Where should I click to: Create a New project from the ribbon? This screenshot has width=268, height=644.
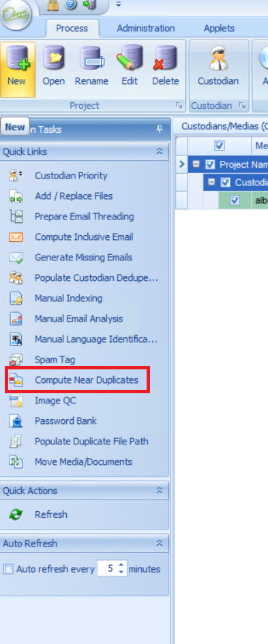[17, 70]
